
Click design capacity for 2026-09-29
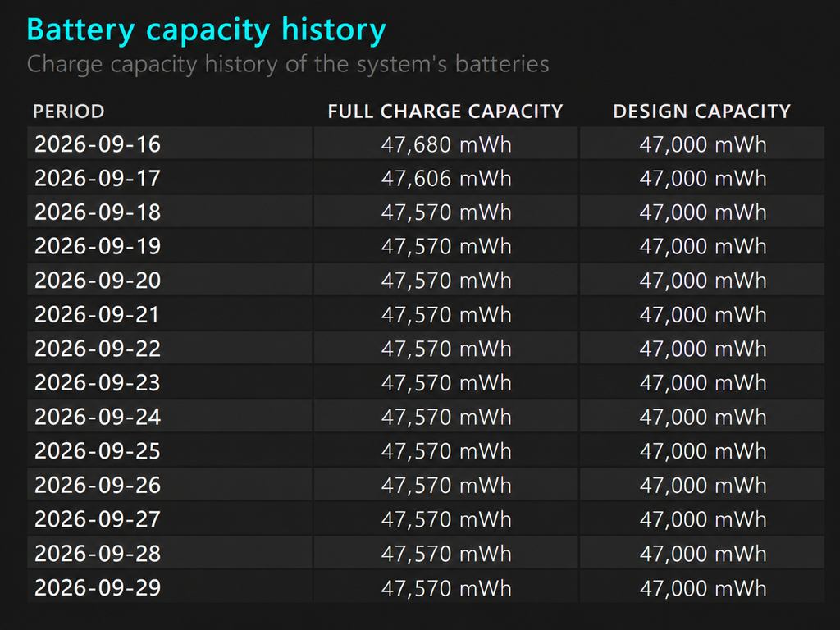[703, 588]
